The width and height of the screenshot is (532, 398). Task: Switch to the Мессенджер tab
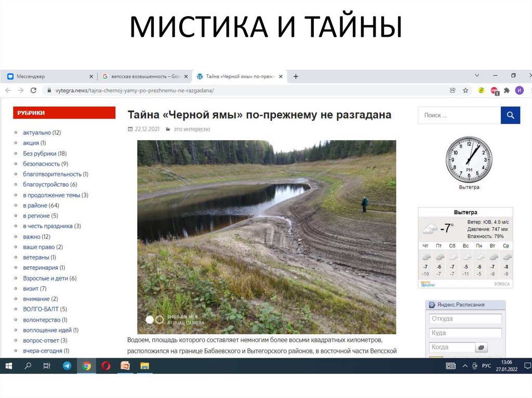[x=47, y=76]
